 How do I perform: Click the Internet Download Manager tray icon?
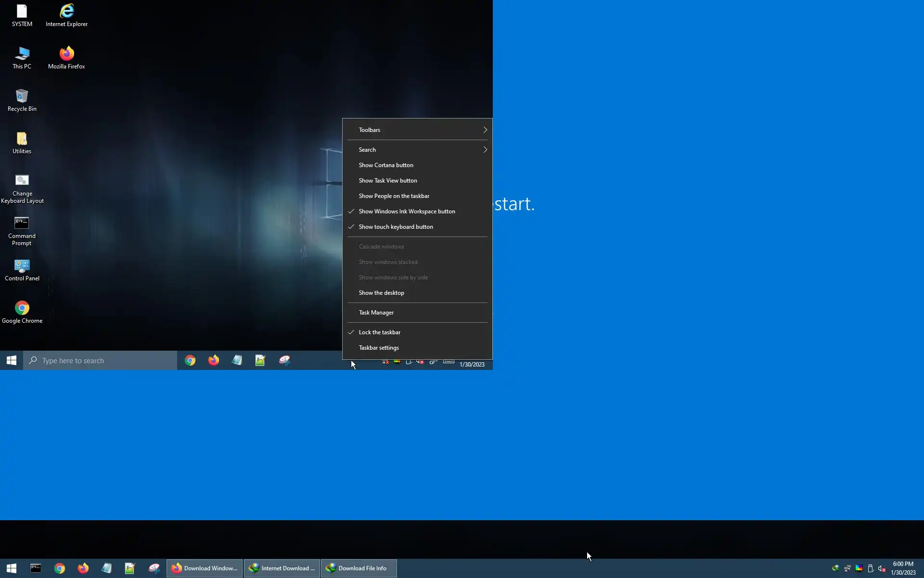(x=835, y=568)
